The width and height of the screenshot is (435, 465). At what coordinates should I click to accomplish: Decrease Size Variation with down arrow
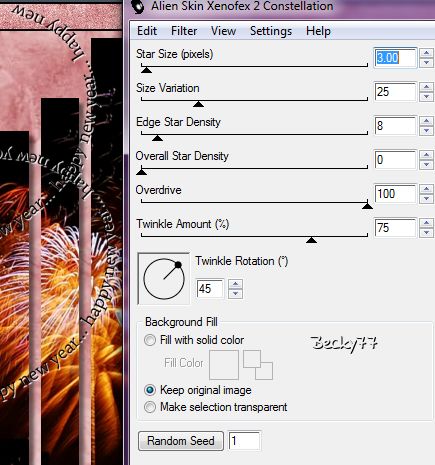pos(426,97)
